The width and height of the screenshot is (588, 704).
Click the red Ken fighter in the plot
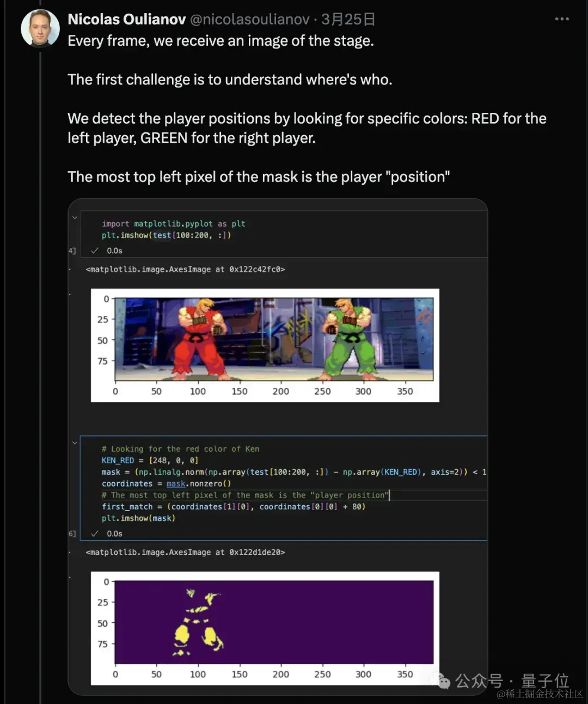point(199,339)
